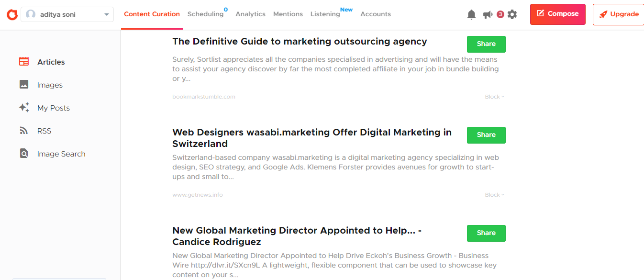Switch to the Scheduling tab
The width and height of the screenshot is (644, 280).
coord(205,14)
